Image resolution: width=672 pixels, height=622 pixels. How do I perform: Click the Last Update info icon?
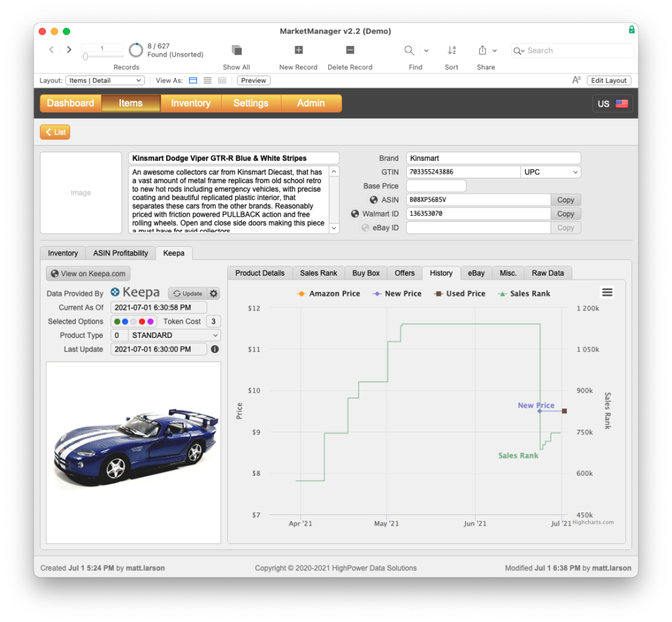pos(215,349)
